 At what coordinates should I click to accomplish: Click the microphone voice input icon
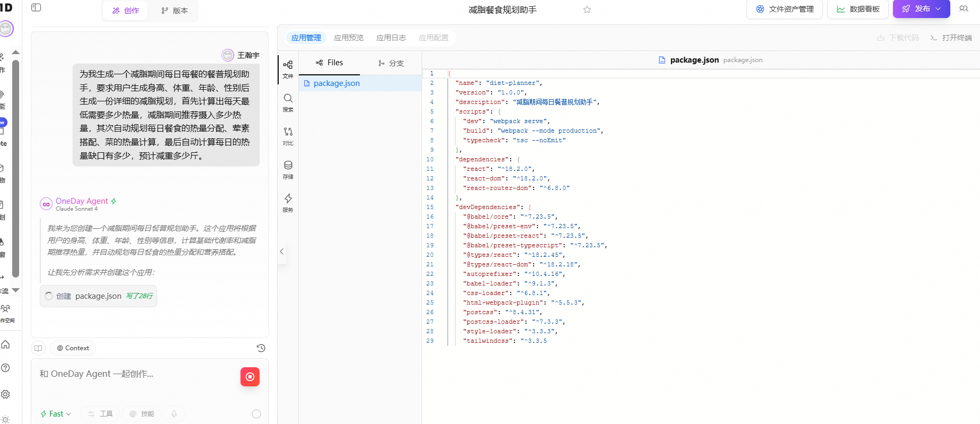pos(174,414)
